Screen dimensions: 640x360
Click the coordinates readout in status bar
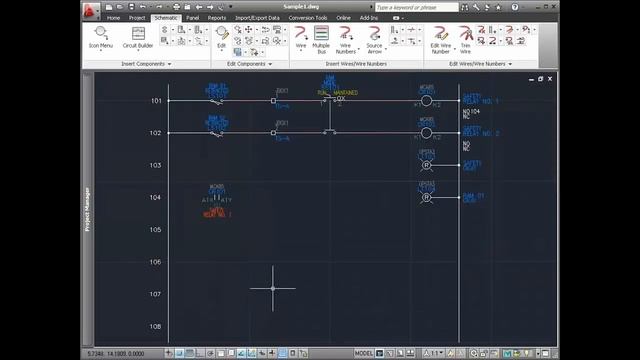click(x=116, y=353)
